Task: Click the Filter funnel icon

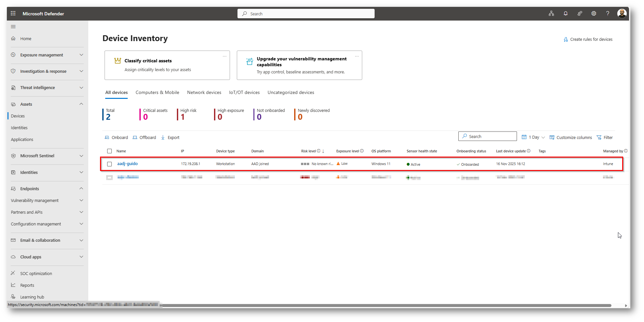Action: tap(599, 137)
